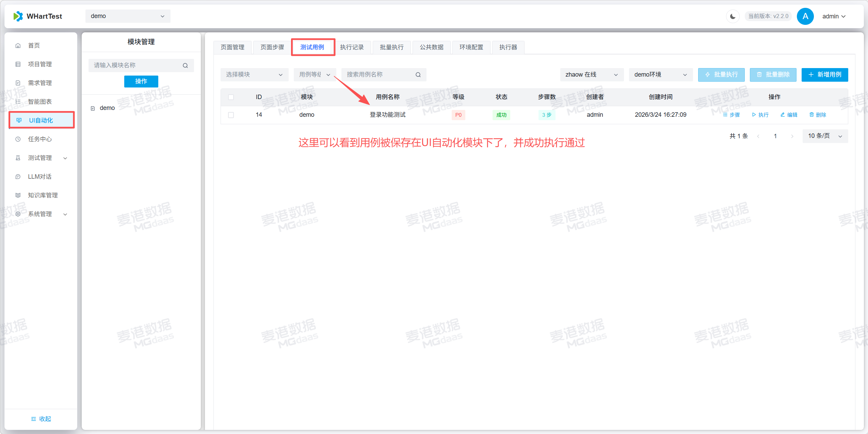Open 智能图表 from the sidebar
868x434 pixels.
click(x=40, y=102)
